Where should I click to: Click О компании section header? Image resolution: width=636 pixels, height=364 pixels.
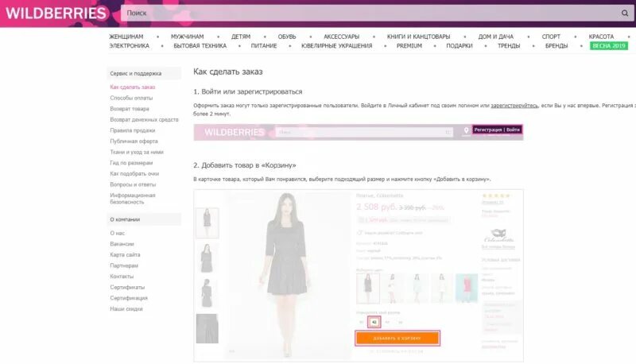144,219
